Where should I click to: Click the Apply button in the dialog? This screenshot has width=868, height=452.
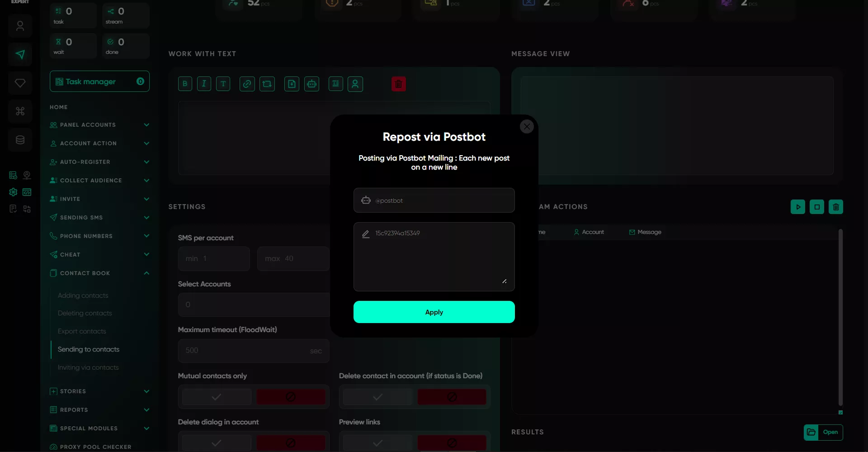[434, 312]
